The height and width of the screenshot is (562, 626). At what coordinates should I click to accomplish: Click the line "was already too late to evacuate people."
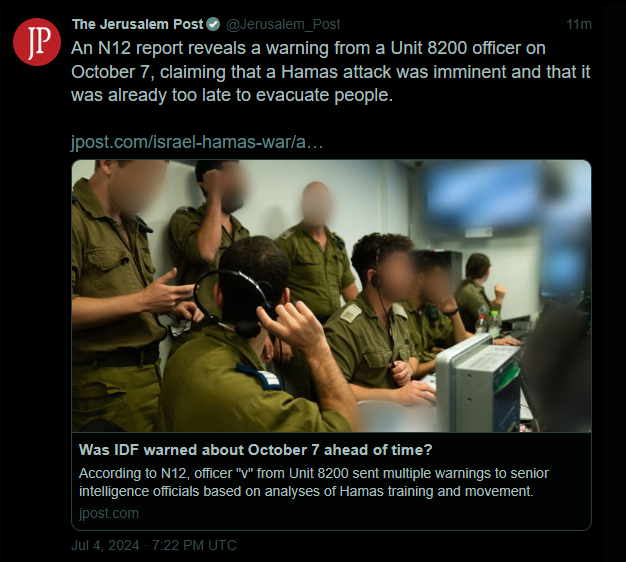[232, 95]
